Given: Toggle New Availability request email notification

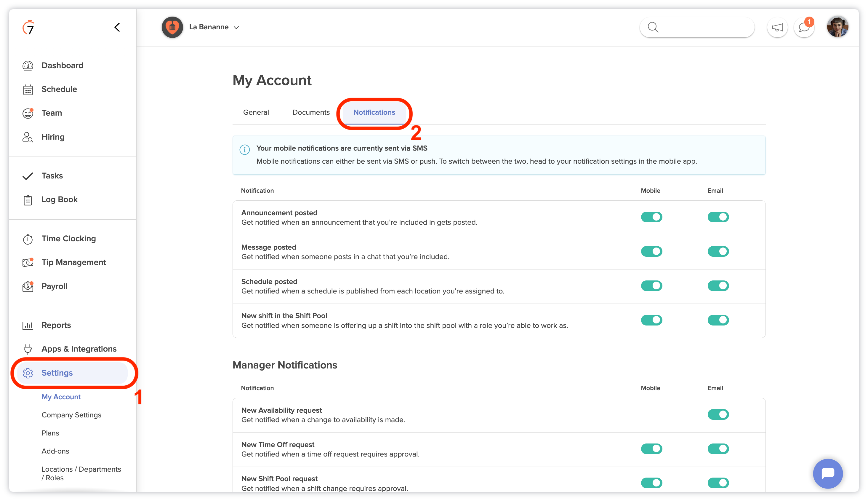Looking at the screenshot, I should (718, 414).
